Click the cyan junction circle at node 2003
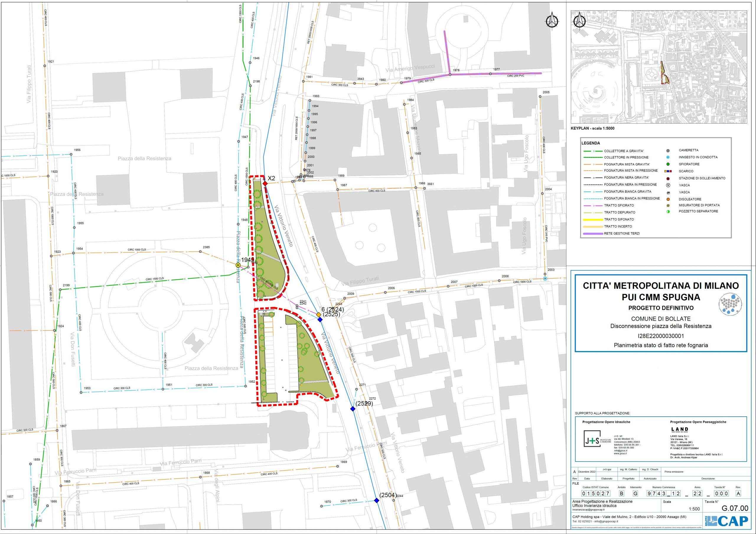Viewport: 756px width, 534px height. pyautogui.click(x=545, y=279)
